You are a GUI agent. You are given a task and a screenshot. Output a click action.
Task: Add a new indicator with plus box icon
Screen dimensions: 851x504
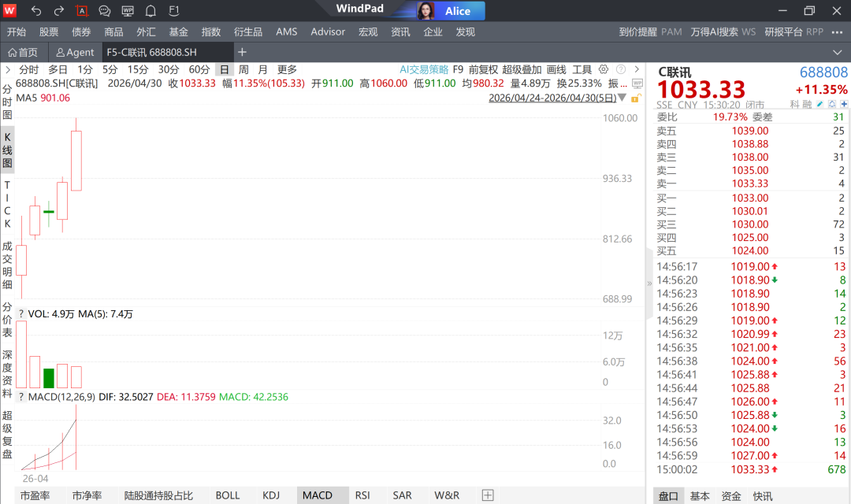tap(488, 495)
